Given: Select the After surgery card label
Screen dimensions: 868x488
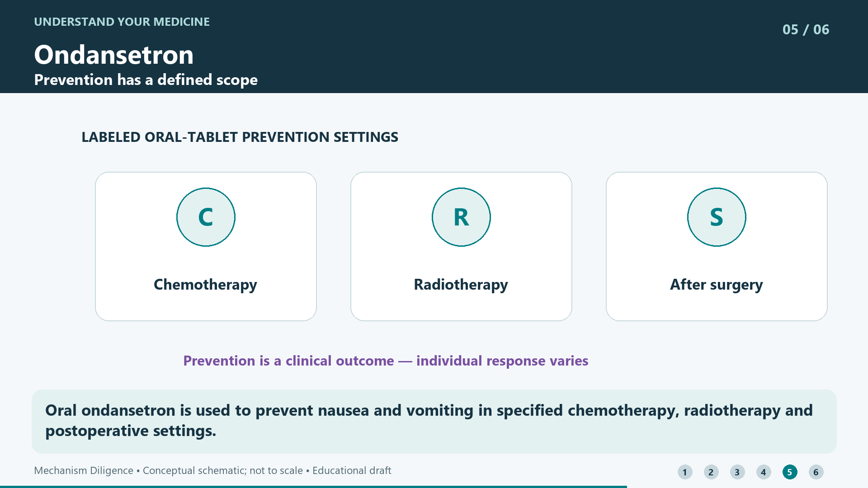Looking at the screenshot, I should coord(717,285).
